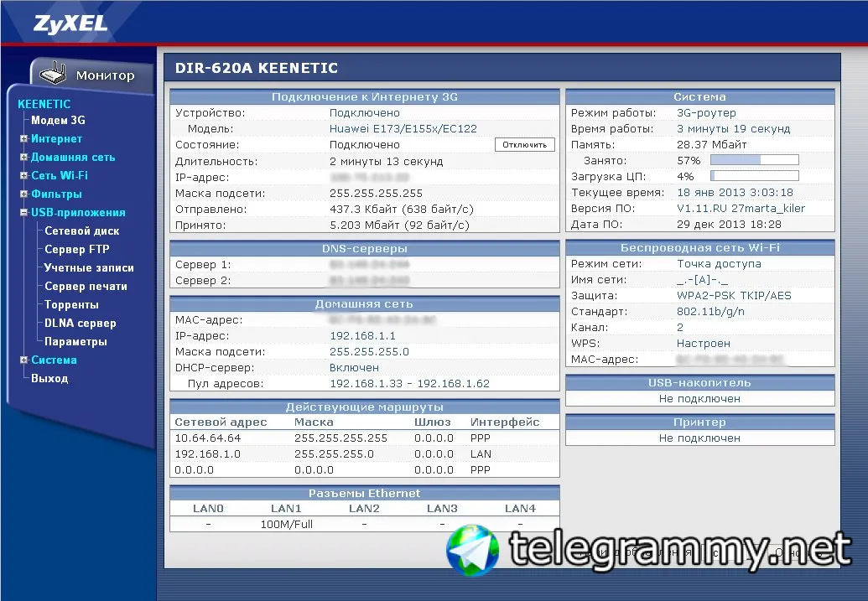Click the 802.11b/g/n standard value
This screenshot has height=601, width=868.
pyautogui.click(x=710, y=312)
